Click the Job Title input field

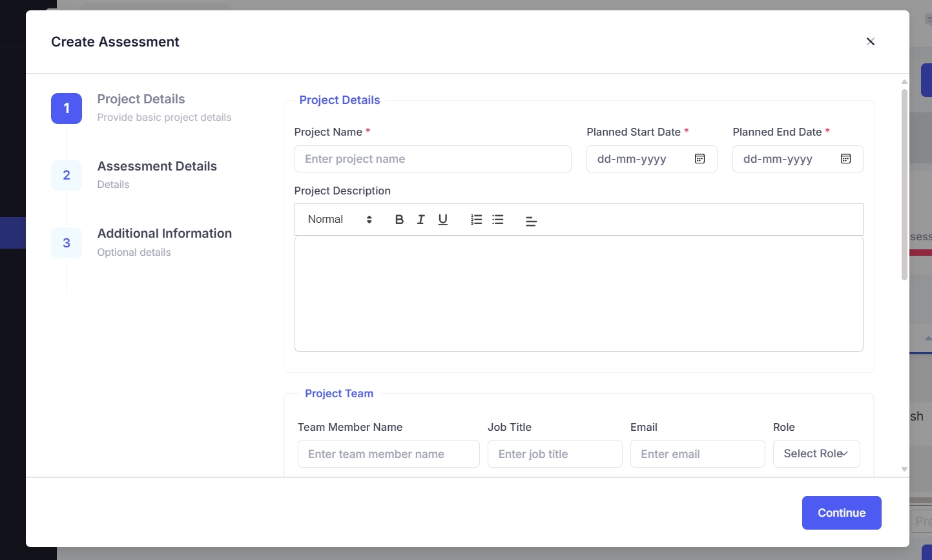(x=554, y=454)
